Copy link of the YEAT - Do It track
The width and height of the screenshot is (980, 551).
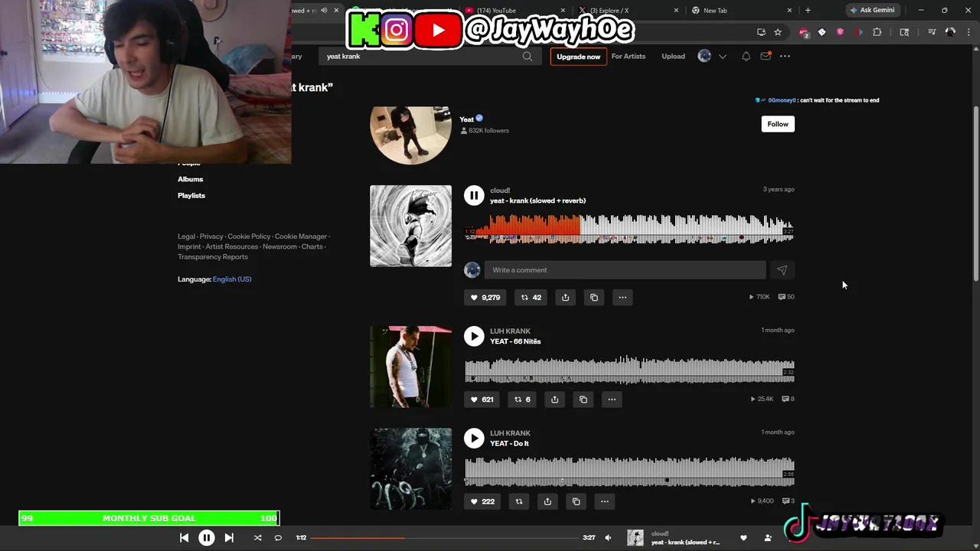(x=576, y=501)
